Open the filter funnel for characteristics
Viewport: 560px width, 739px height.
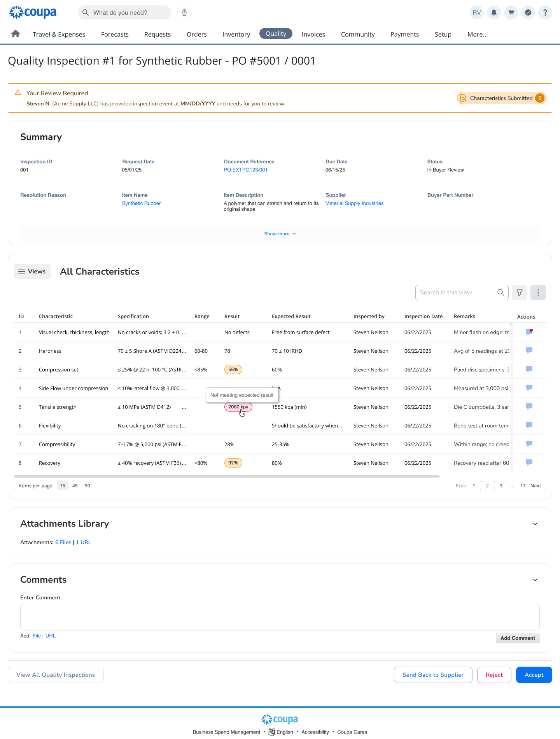coord(520,292)
